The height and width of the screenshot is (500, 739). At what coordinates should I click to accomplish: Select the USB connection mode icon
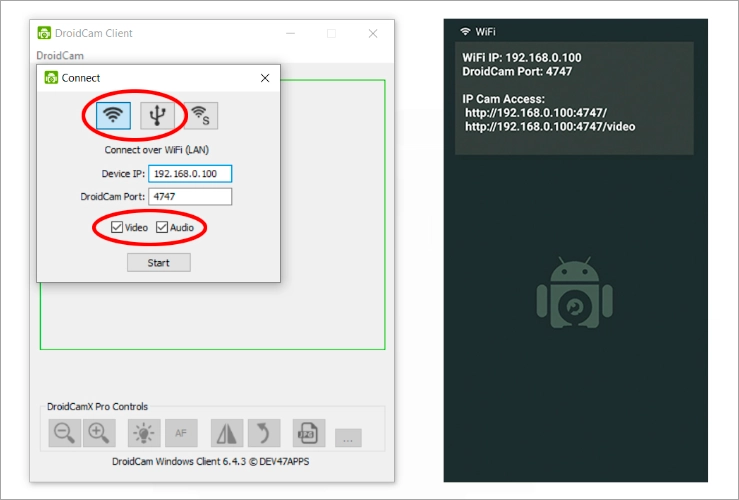[x=157, y=115]
